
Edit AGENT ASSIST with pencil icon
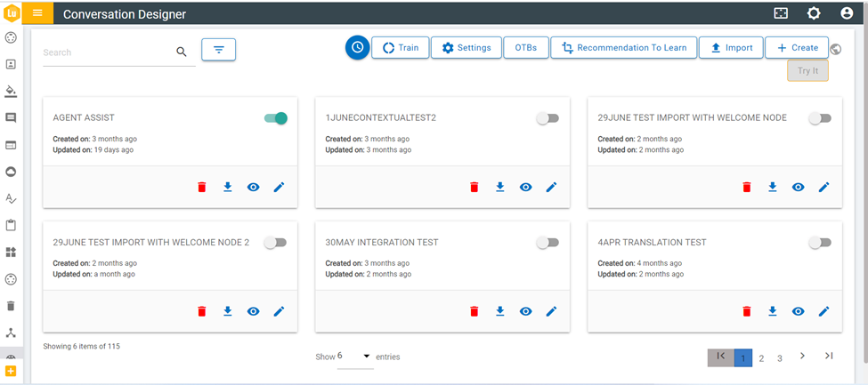coord(279,188)
